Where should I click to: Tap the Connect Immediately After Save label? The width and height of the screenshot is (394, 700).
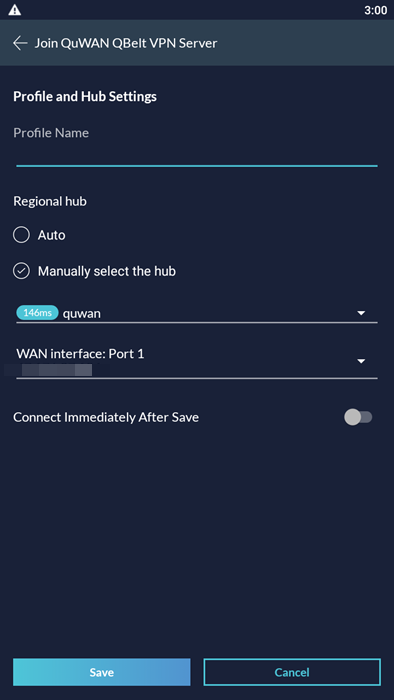pyautogui.click(x=106, y=417)
